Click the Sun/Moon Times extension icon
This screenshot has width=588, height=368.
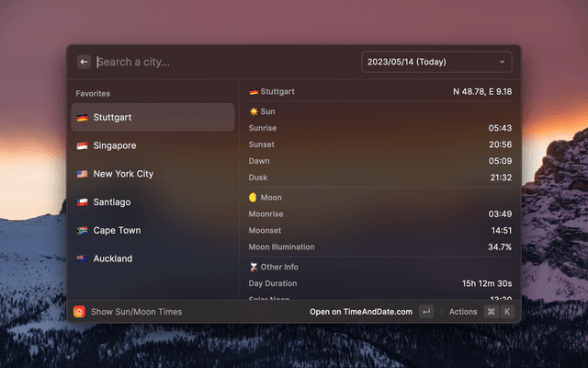79,312
